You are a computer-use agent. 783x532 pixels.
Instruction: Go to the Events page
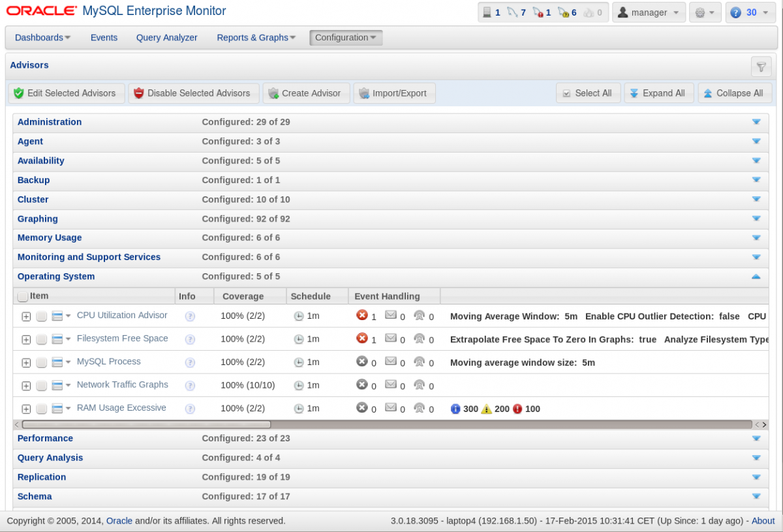[104, 38]
